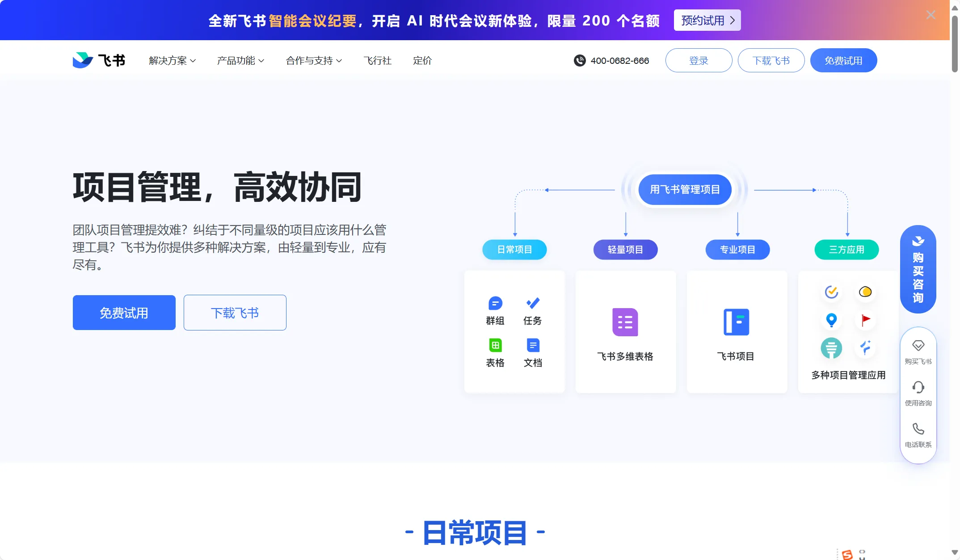Click the 400-0682-666 phone number

click(x=620, y=61)
